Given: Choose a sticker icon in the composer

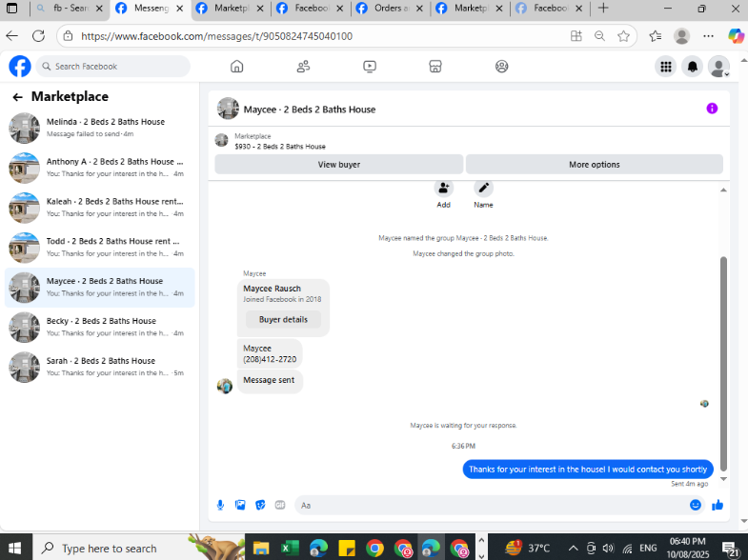Looking at the screenshot, I should [x=260, y=505].
